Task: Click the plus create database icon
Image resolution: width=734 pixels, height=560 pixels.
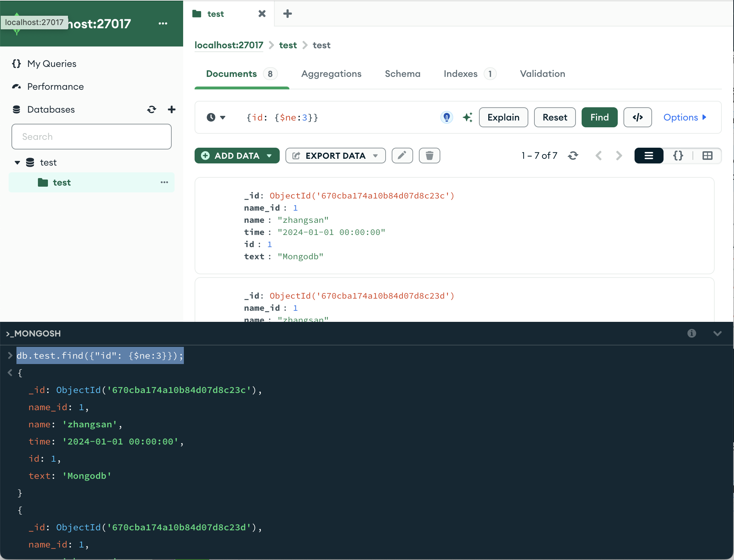Action: 172,109
